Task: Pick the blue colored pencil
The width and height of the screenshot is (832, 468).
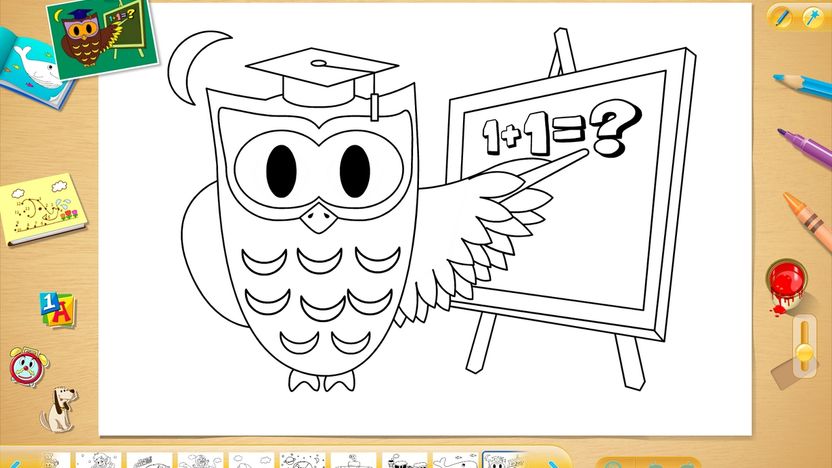Action: coord(802,85)
